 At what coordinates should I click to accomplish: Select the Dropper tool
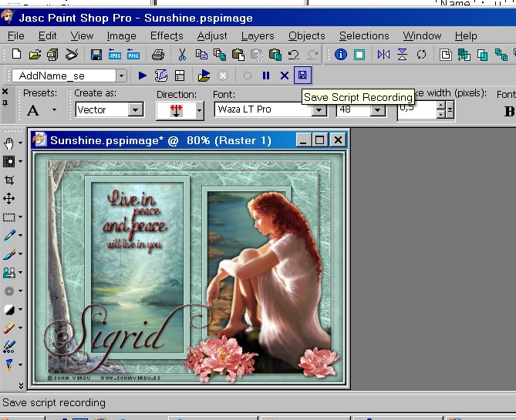tap(9, 236)
